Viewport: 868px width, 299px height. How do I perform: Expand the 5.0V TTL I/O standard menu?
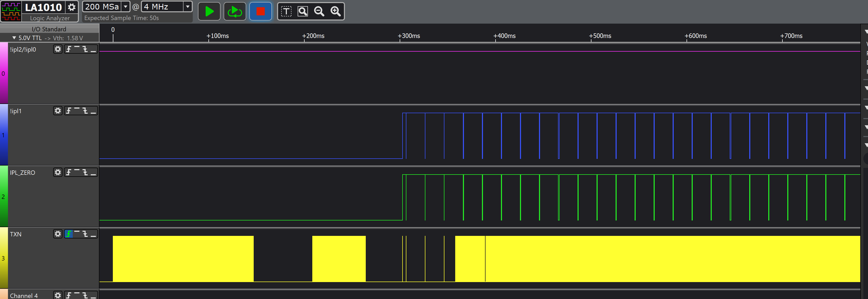click(14, 38)
